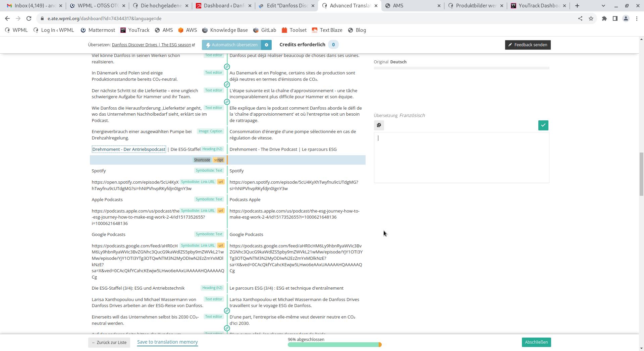Open the Chrome profile avatar menu

point(626,18)
